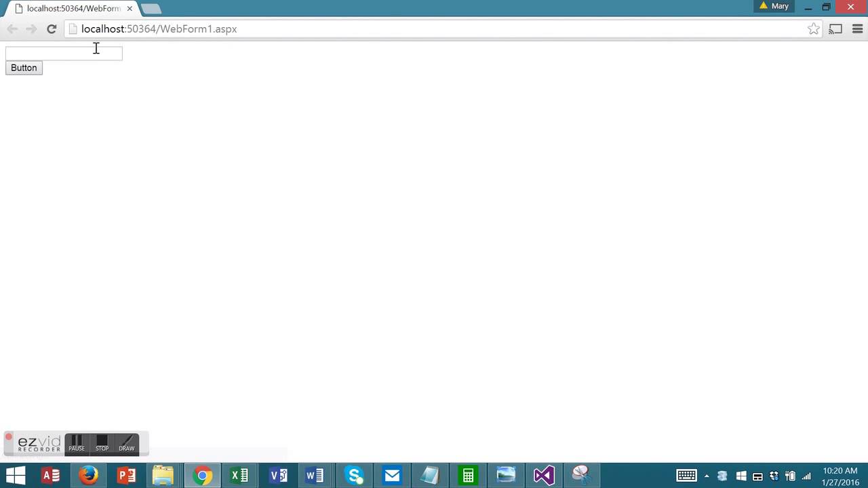The image size is (868, 488).
Task: Open the network signal tray icon
Action: point(806,476)
